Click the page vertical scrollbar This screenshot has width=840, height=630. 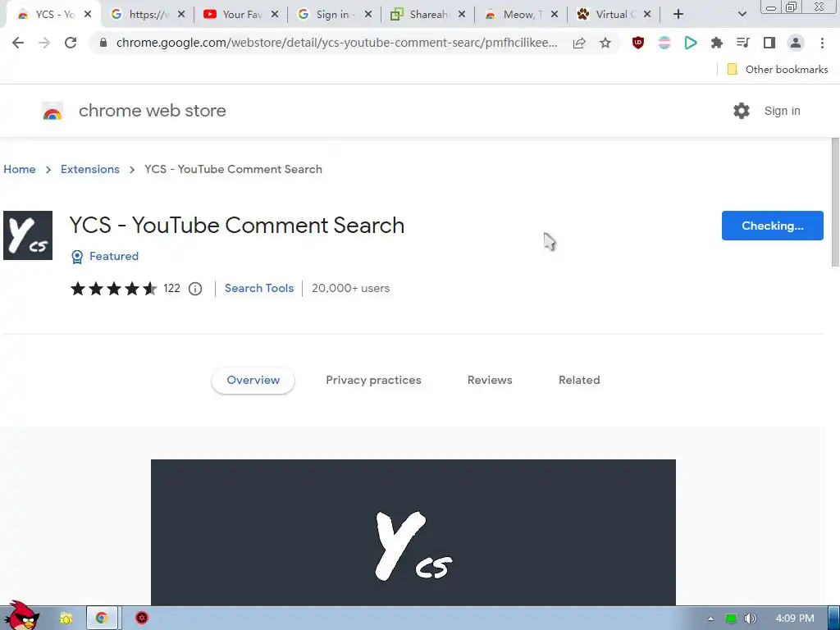[835, 202]
